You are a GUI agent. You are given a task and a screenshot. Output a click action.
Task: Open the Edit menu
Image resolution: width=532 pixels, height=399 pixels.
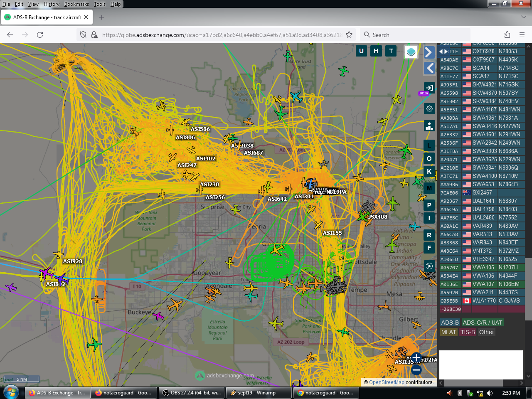pyautogui.click(x=19, y=4)
